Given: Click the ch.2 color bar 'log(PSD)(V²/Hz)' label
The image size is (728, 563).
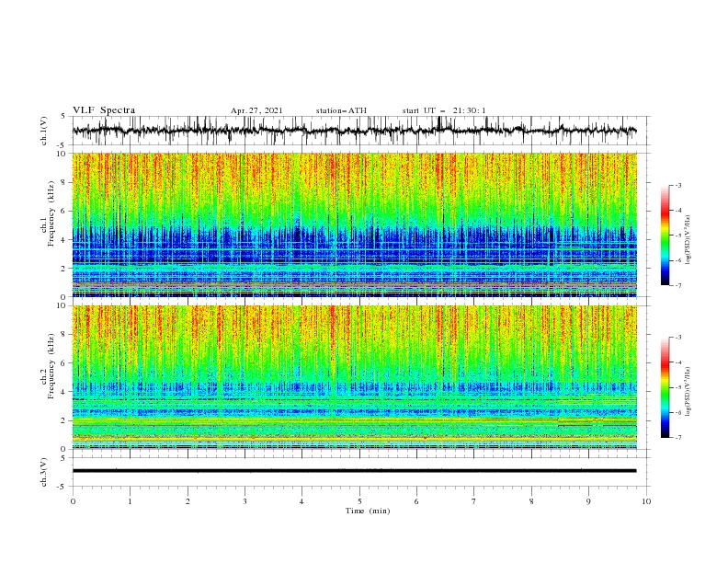Looking at the screenshot, I should (x=688, y=391).
